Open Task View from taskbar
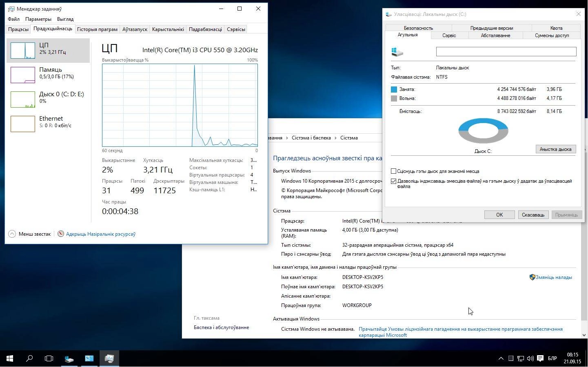The width and height of the screenshot is (588, 367). tap(49, 358)
